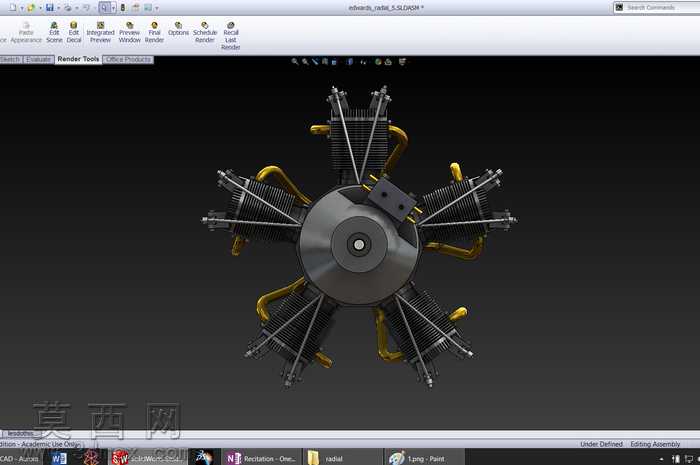The height and width of the screenshot is (465, 700).
Task: Click the View Settings icon
Action: (x=402, y=62)
